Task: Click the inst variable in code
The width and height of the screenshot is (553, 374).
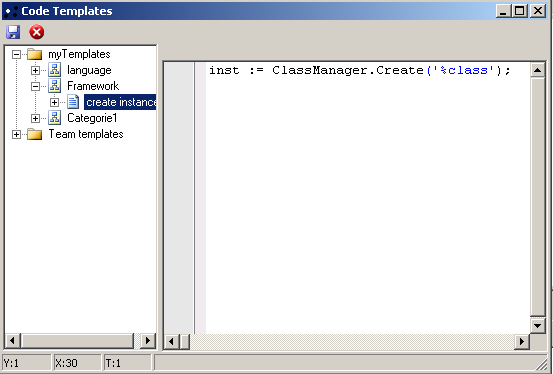Action: (224, 70)
